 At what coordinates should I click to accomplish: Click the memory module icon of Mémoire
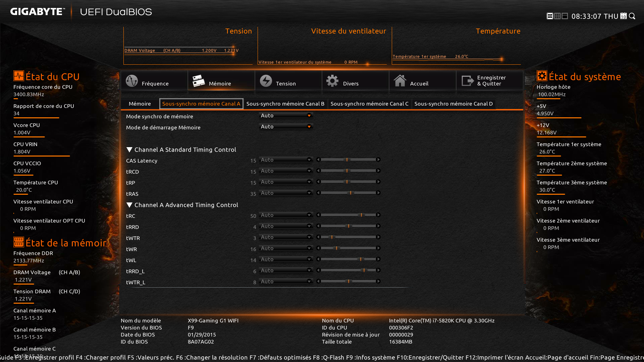(199, 81)
